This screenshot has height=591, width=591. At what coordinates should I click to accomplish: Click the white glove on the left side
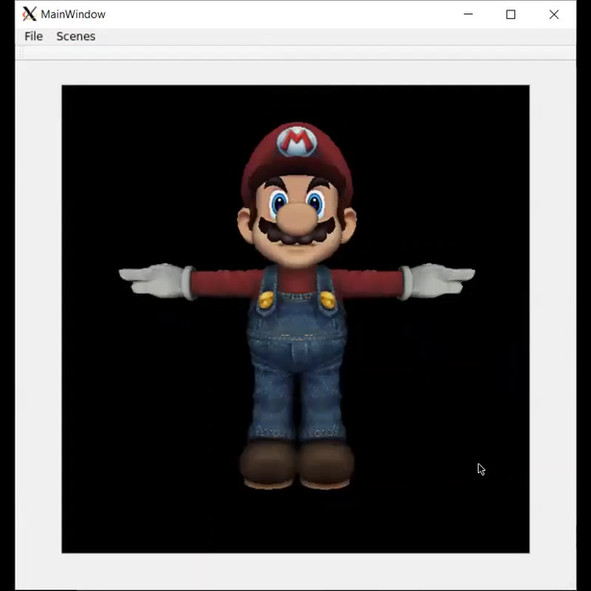coord(156,280)
